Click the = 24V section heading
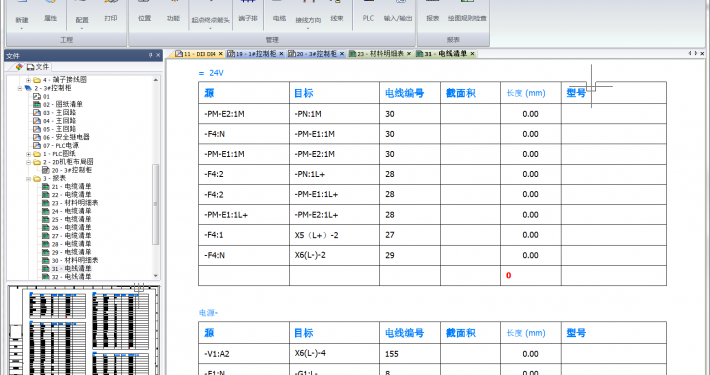710x375 pixels. pos(211,73)
